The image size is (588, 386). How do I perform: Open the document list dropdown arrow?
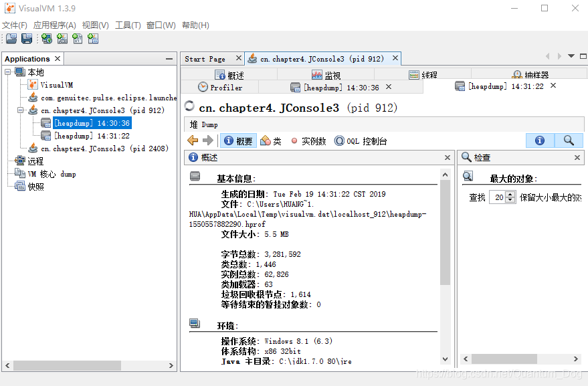(571, 56)
